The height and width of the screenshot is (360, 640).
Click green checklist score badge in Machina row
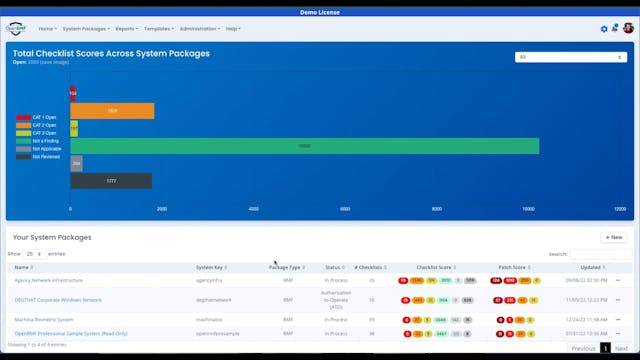(x=440, y=320)
